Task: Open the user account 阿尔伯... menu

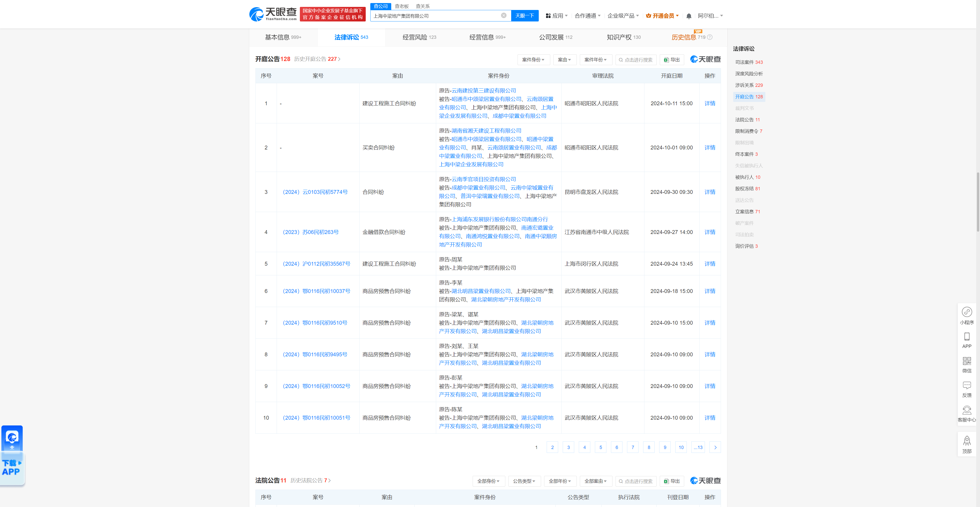Action: click(x=710, y=16)
